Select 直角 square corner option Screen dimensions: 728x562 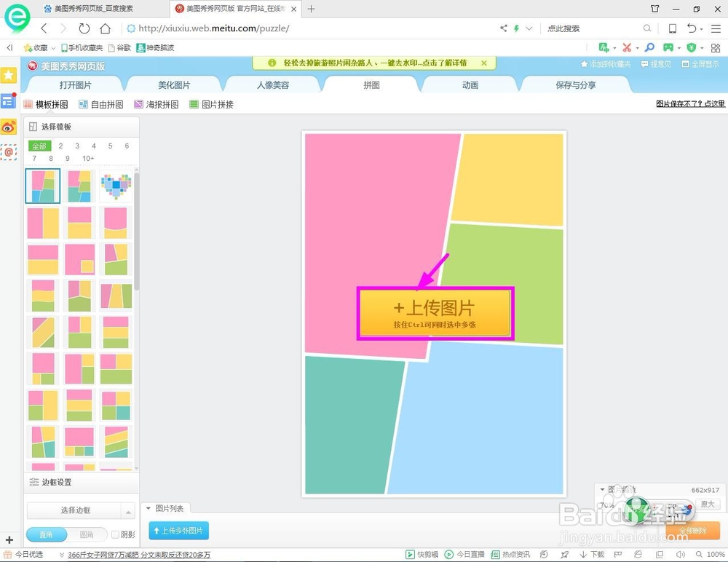[x=47, y=534]
